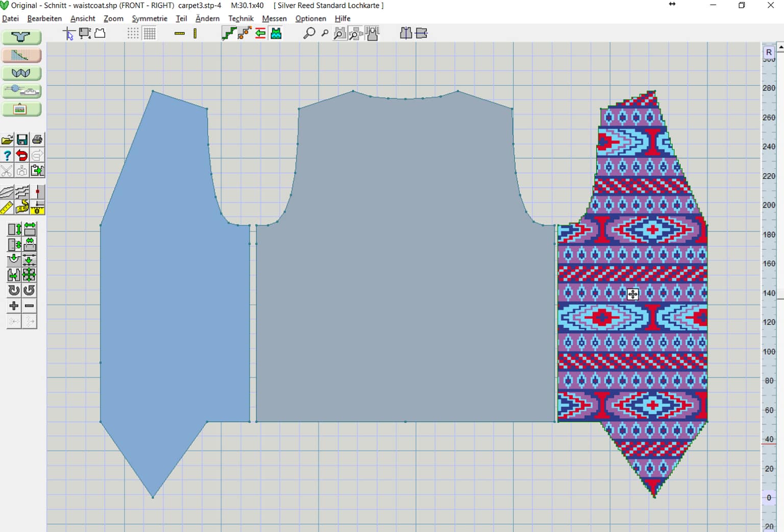
Task: Toggle the dotted grid display
Action: coord(133,34)
